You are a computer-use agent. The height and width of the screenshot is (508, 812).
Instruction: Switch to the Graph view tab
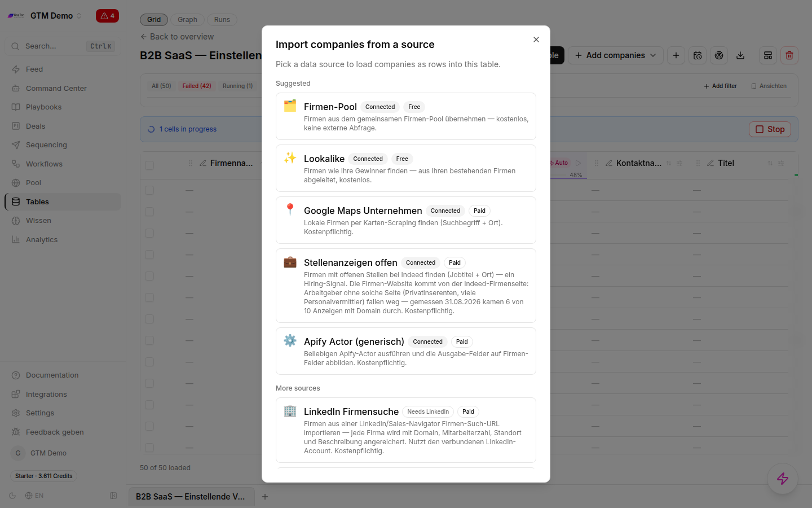(x=187, y=20)
